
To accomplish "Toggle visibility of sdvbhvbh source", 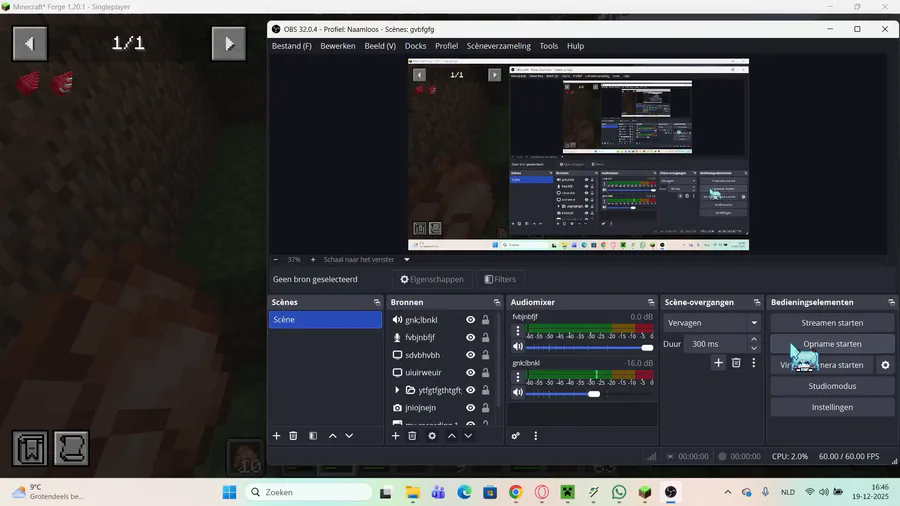I will pos(471,355).
